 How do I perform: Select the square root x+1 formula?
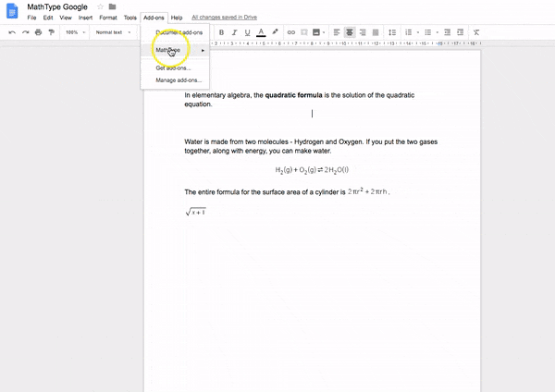[x=195, y=212]
